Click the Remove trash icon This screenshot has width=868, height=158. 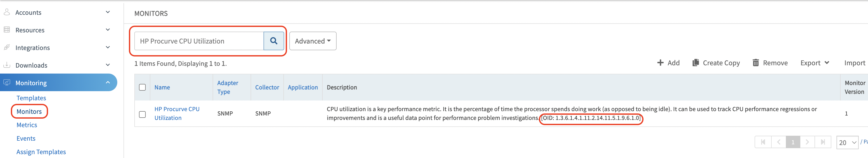pyautogui.click(x=755, y=63)
